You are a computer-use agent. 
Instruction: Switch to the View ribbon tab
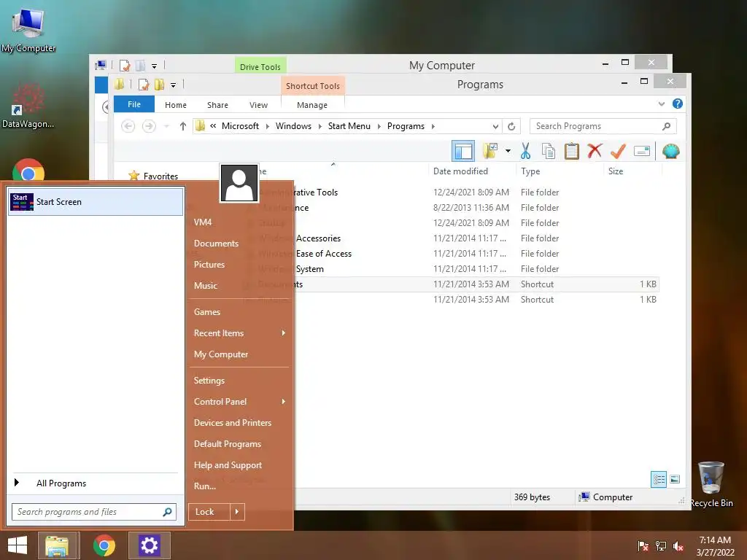(x=259, y=105)
